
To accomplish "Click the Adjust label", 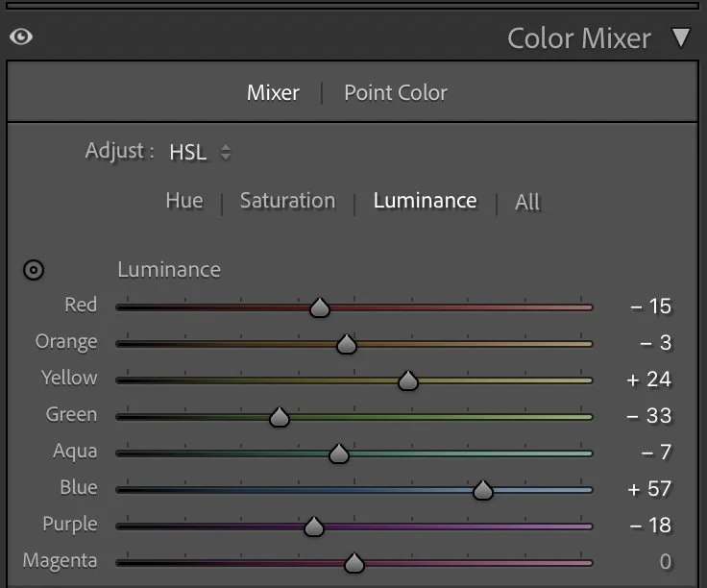I will 119,151.
